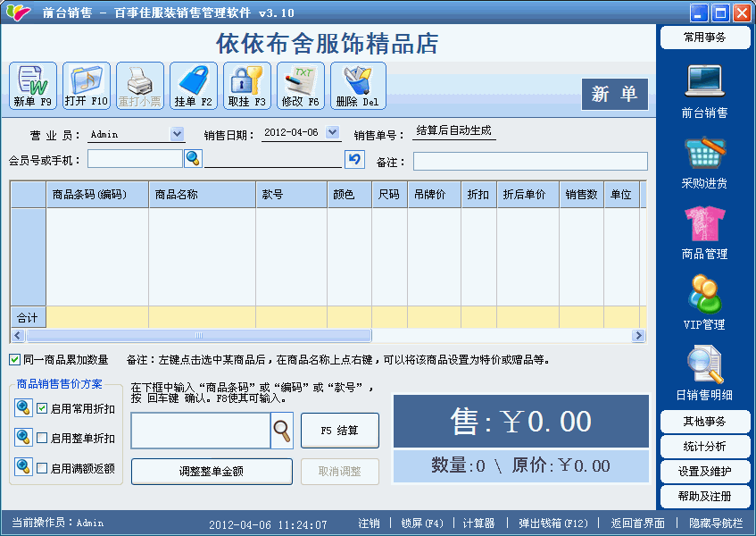Delete with the 删除 Del icon
The image size is (756, 536).
(358, 86)
